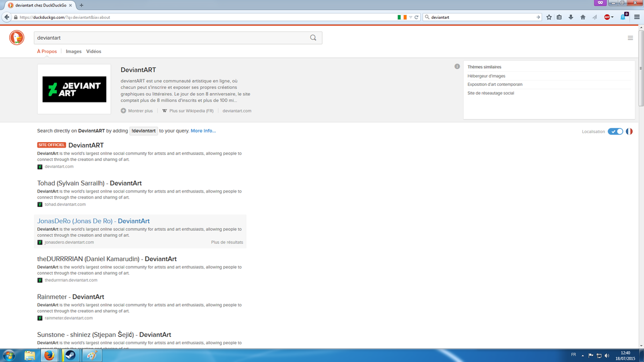Show bookmarks list icon in toolbar
This screenshot has width=644, height=362.
559,17
